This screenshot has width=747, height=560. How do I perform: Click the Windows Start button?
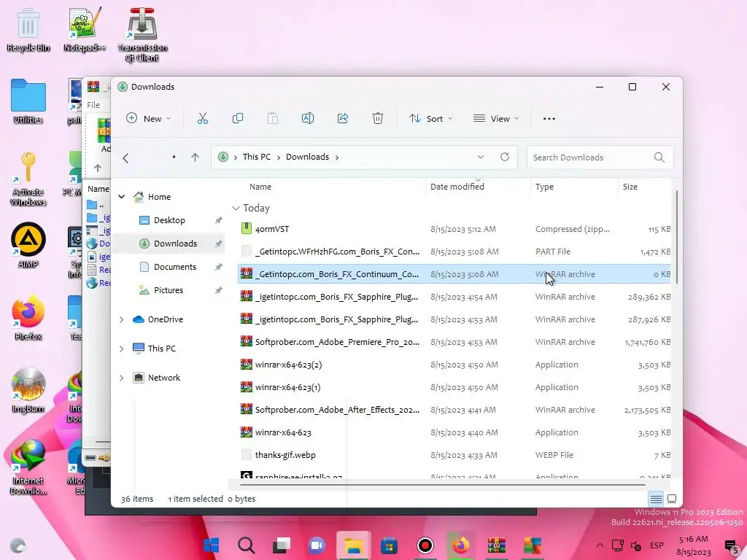point(211,545)
